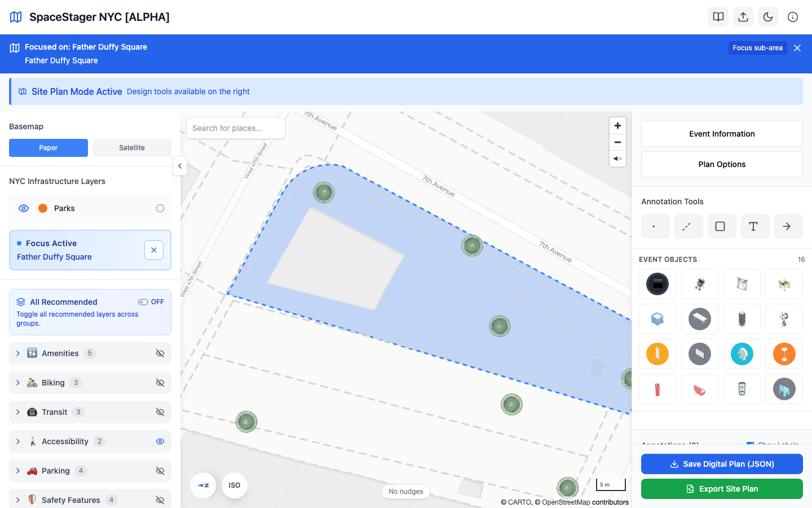Viewport: 812px width, 508px height.
Task: Switch basemap to Satellite
Action: [132, 148]
